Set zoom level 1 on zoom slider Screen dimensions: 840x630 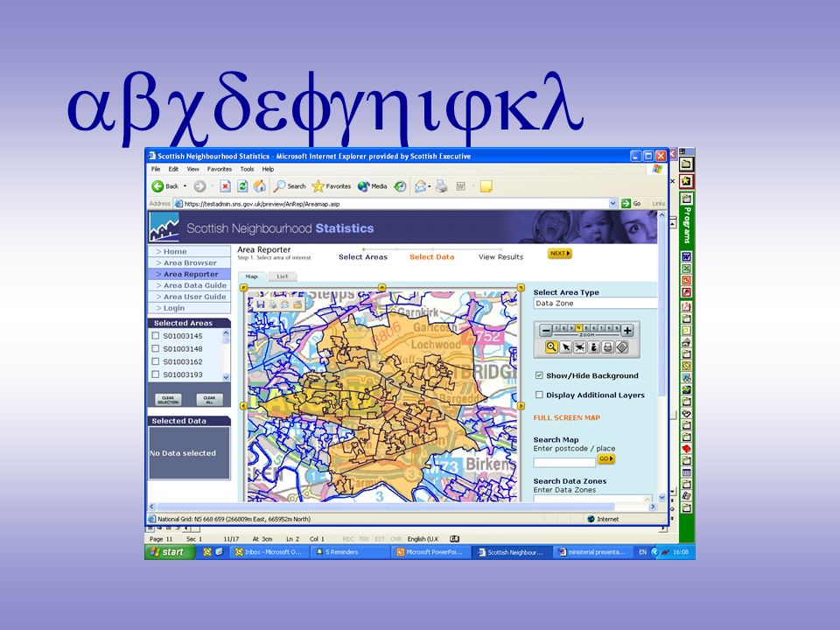tap(556, 327)
